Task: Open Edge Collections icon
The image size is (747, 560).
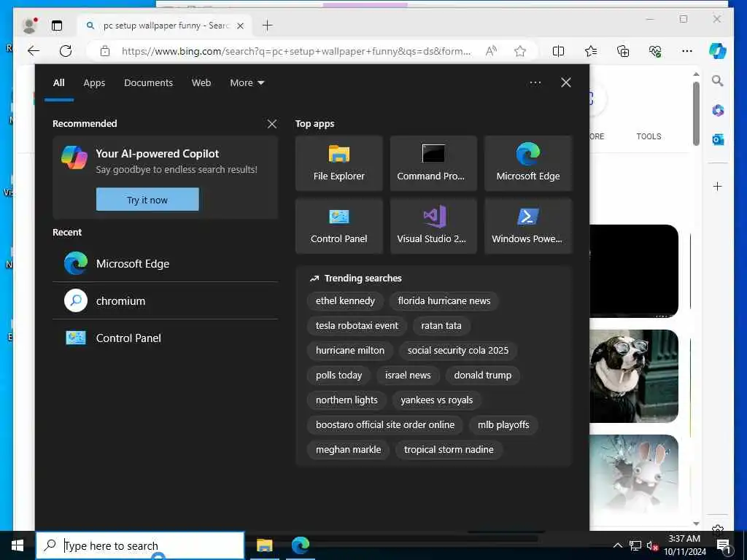Action: pos(623,51)
